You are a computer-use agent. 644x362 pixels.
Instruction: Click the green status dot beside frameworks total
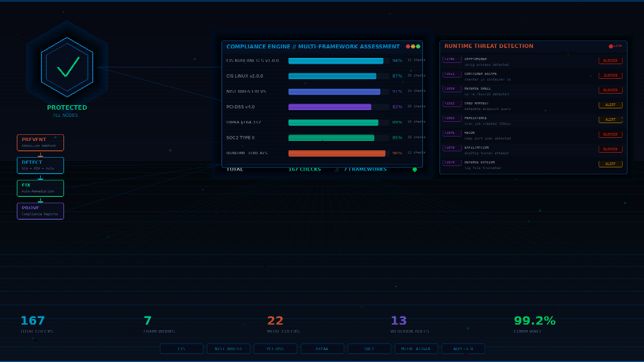415,170
